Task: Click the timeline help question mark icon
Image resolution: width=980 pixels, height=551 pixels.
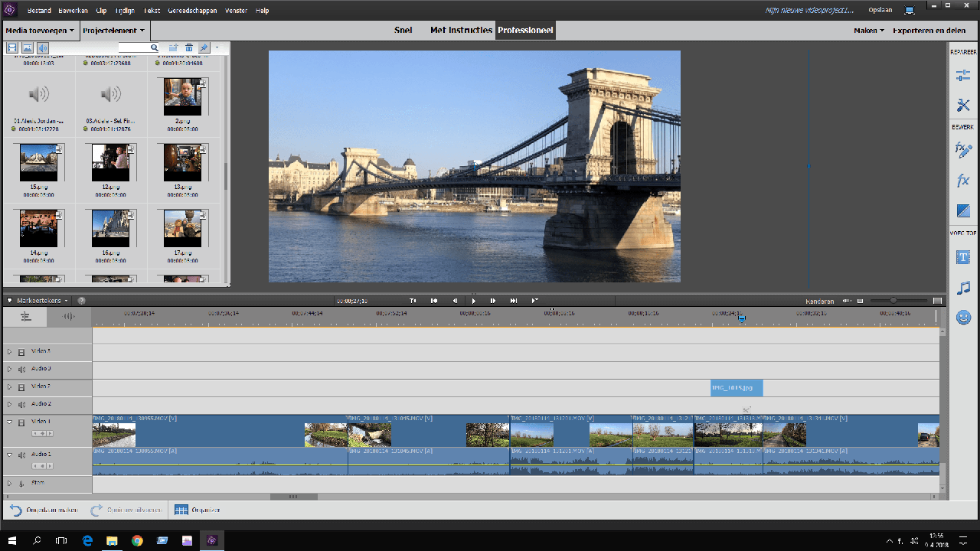Action: (x=81, y=301)
